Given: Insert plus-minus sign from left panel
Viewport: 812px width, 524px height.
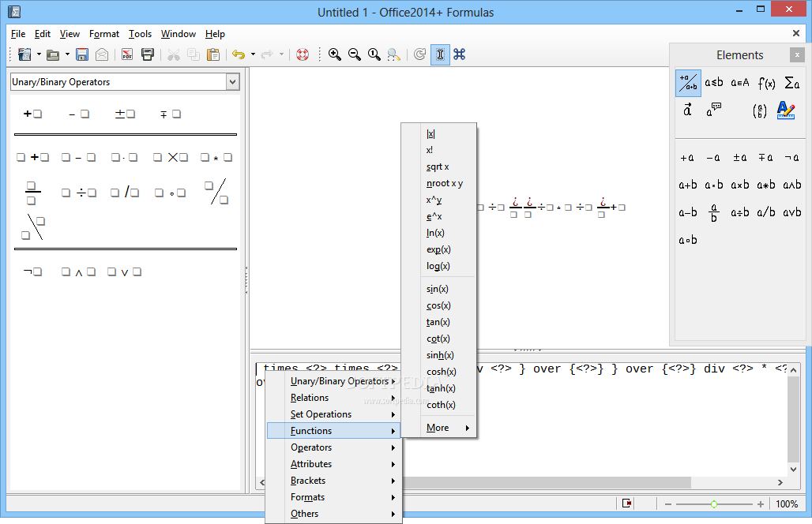Looking at the screenshot, I should (x=125, y=114).
